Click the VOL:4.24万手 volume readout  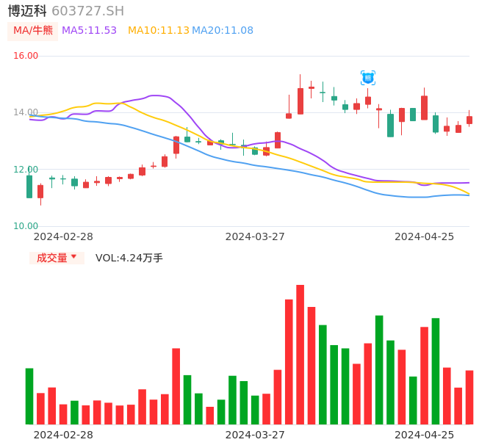pyautogui.click(x=129, y=258)
